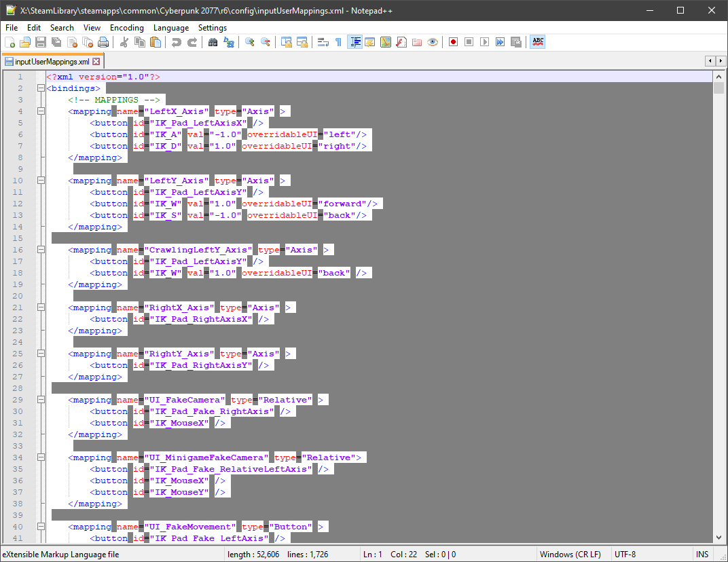Collapse the LeftX_Axis mapping fold marker

click(41, 111)
